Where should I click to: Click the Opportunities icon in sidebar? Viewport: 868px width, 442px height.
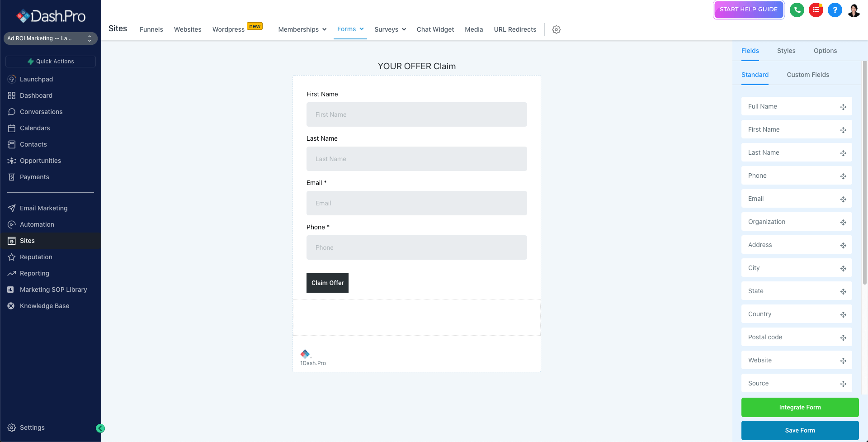[12, 161]
